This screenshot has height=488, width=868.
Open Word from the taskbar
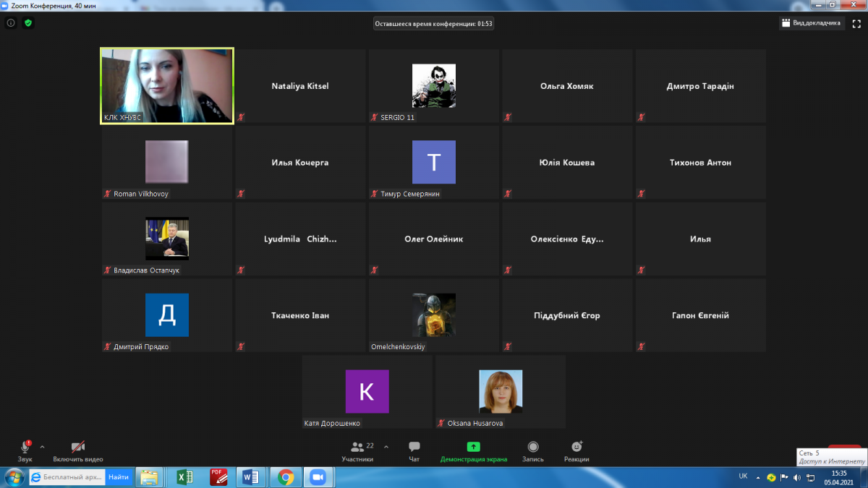(251, 477)
